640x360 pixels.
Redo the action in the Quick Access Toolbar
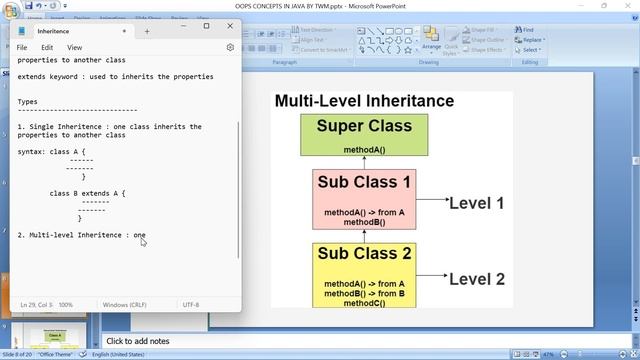coord(53,6)
